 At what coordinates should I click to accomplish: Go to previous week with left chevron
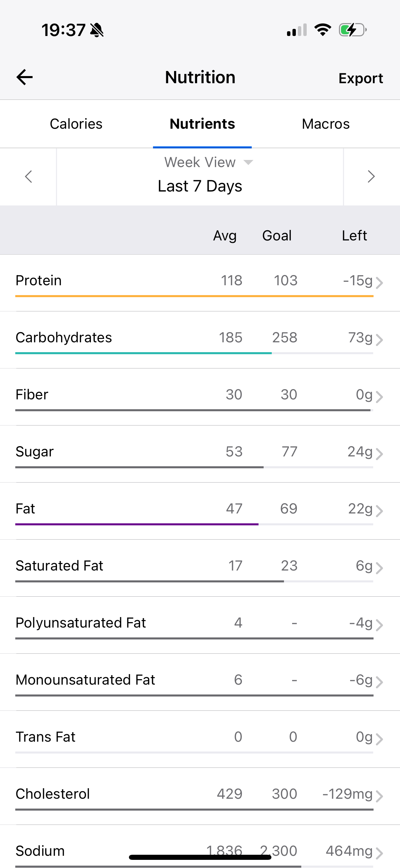(28, 177)
